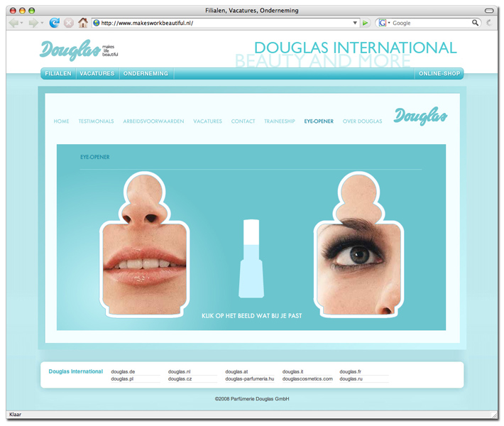Screen dimensions: 504x426
Task: Click the Douglas International footer label
Action: tap(76, 371)
